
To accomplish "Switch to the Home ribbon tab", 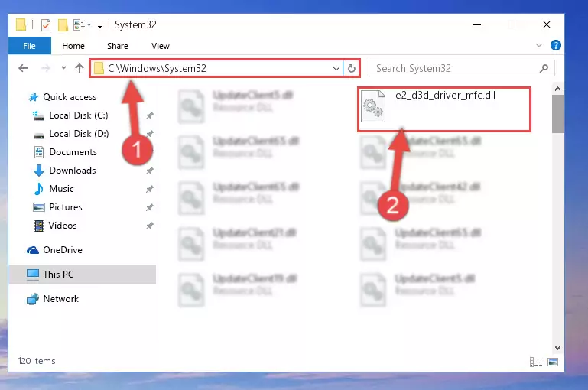I will click(73, 46).
